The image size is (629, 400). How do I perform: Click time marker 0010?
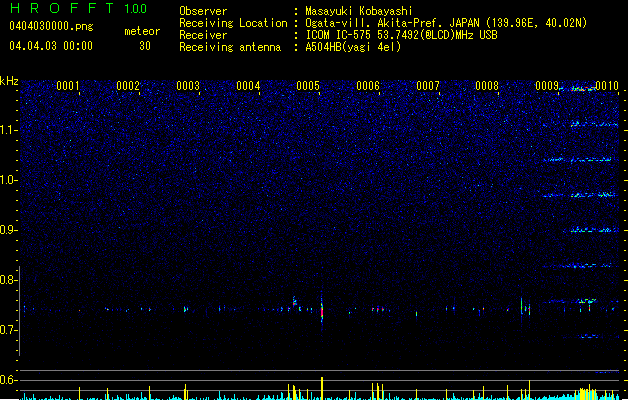pyautogui.click(x=607, y=86)
